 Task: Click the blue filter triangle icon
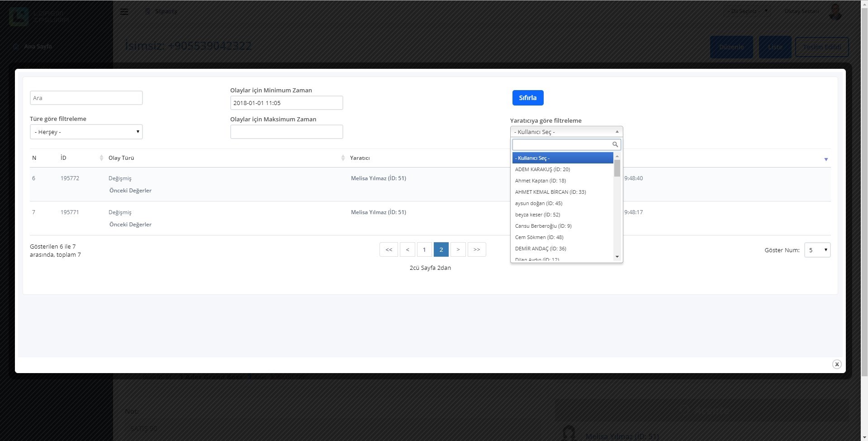[x=825, y=159]
